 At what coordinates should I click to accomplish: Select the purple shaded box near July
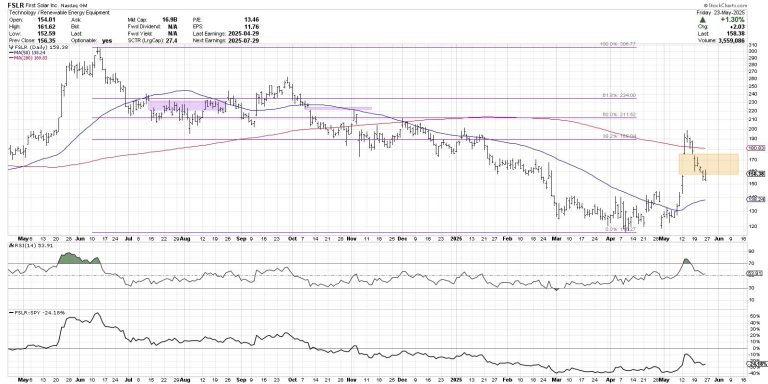[184, 106]
